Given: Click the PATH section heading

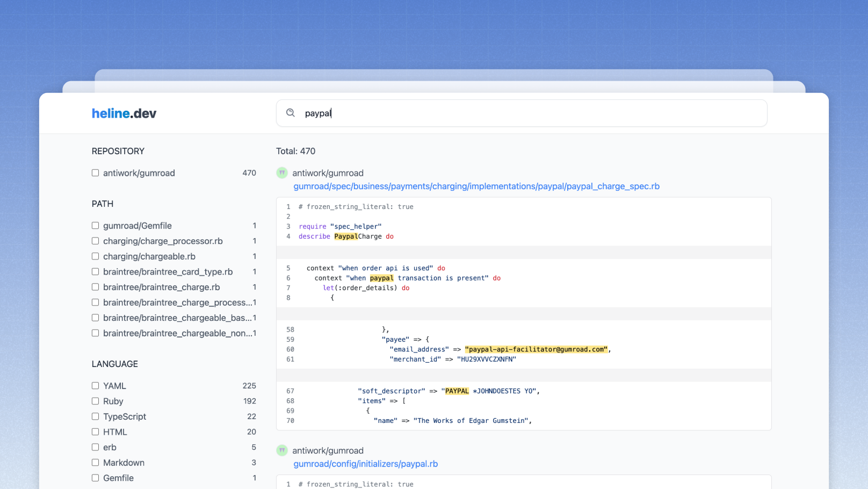Looking at the screenshot, I should pos(103,204).
